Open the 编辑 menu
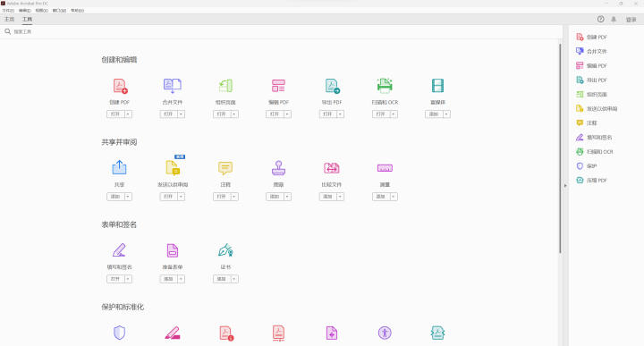 25,11
